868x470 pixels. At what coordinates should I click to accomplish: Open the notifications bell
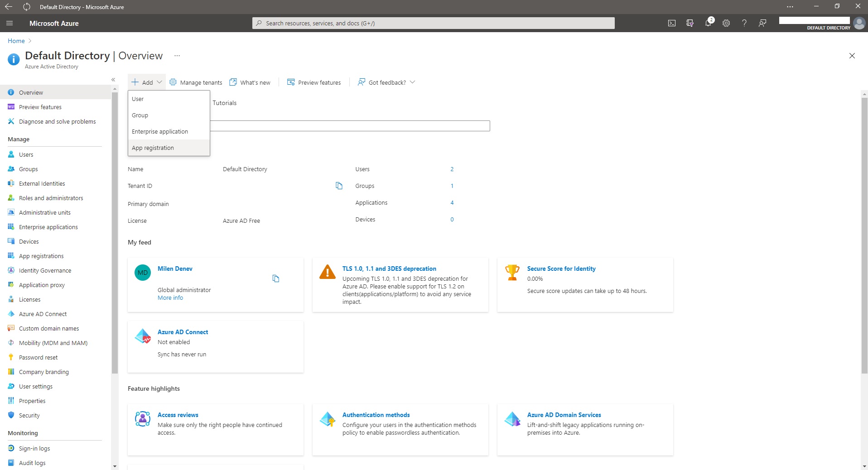pyautogui.click(x=709, y=23)
